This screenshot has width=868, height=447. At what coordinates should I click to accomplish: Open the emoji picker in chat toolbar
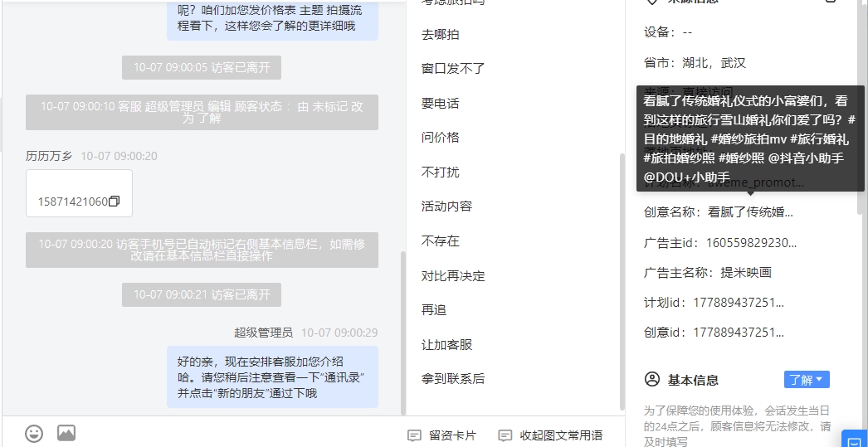34,433
